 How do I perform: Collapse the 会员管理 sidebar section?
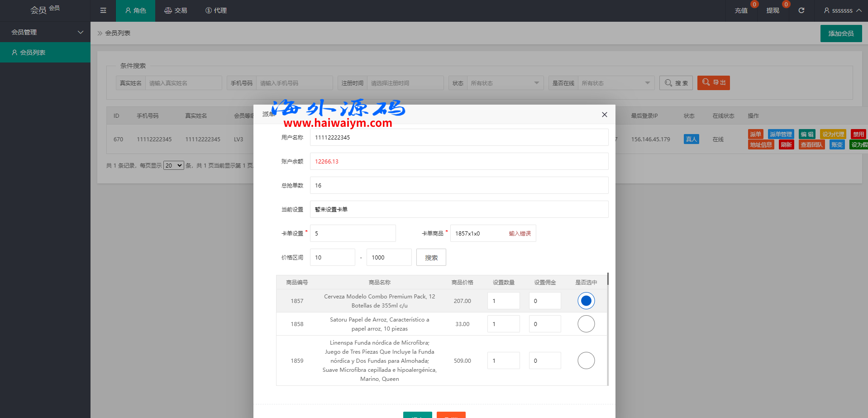pyautogui.click(x=45, y=32)
